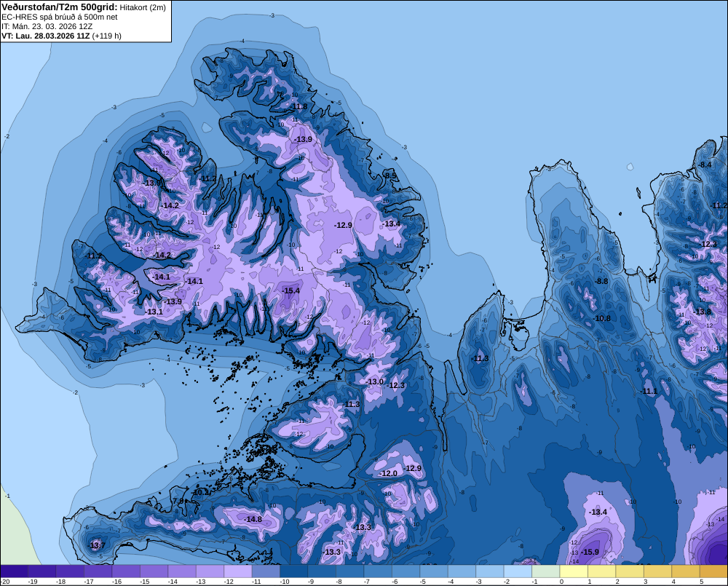Select the -13.8 temperature label

703,312
